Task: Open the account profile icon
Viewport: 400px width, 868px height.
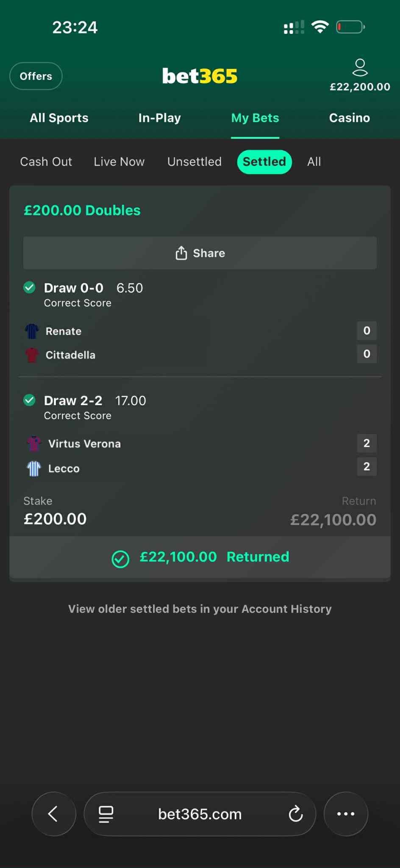Action: click(x=360, y=68)
